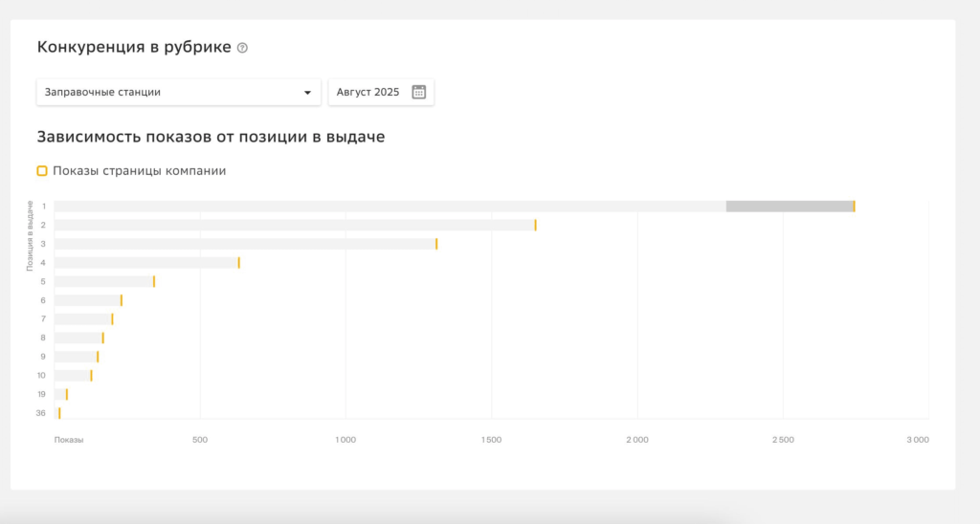Toggle the Показы страницы компании legend checkbox
This screenshot has height=524, width=980.
click(x=42, y=171)
